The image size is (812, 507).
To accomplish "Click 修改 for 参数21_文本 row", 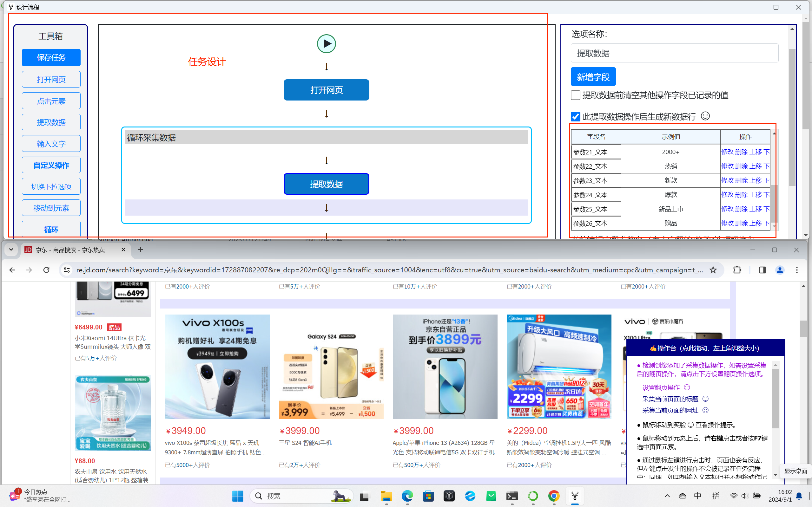I will (x=727, y=152).
